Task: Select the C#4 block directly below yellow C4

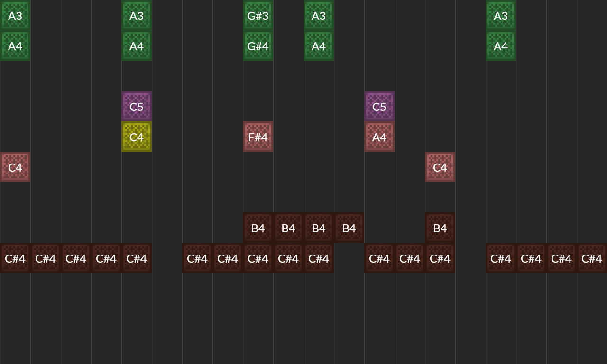Action: tap(137, 258)
